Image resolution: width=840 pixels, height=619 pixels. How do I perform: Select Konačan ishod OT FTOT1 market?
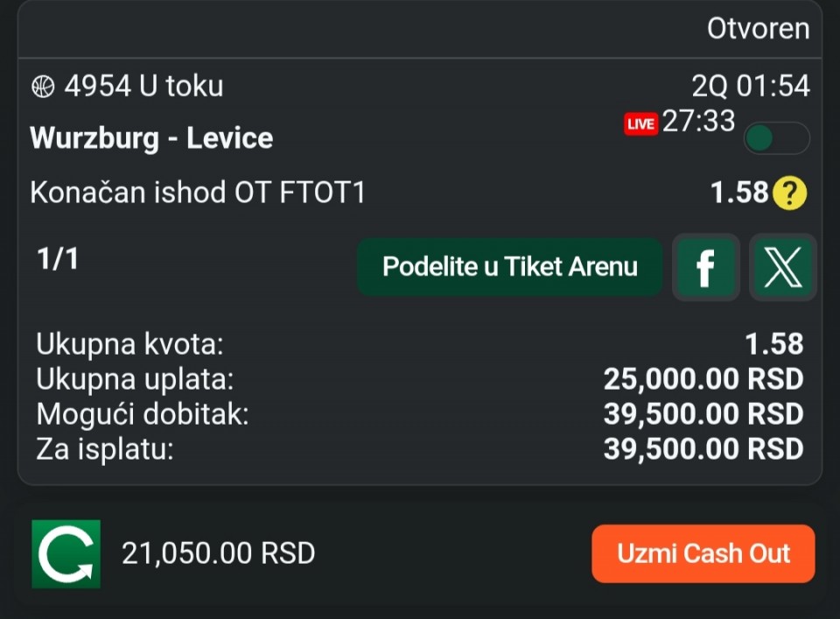198,193
